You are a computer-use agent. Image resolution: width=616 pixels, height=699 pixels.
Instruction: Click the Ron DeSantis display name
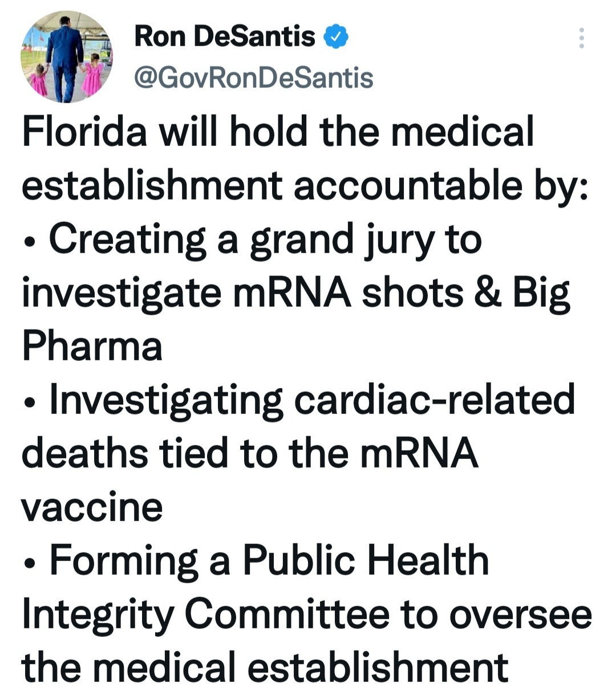pyautogui.click(x=225, y=37)
